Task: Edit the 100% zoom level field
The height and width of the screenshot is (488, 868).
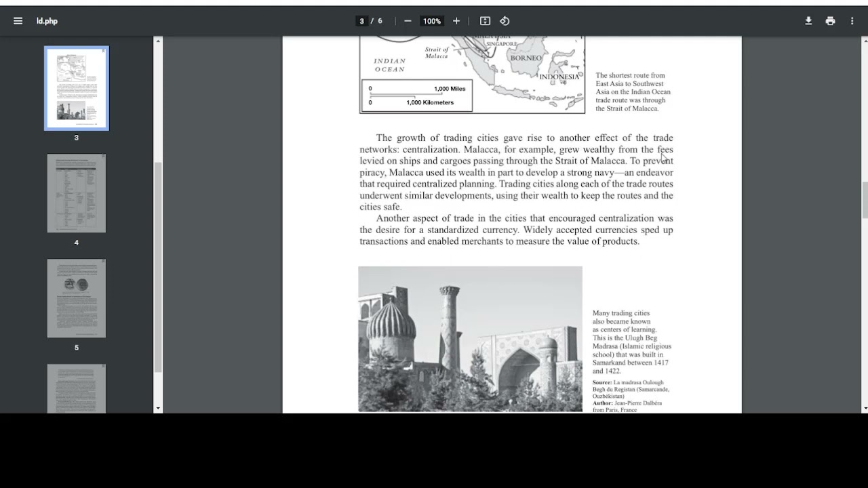Action: pyautogui.click(x=432, y=21)
